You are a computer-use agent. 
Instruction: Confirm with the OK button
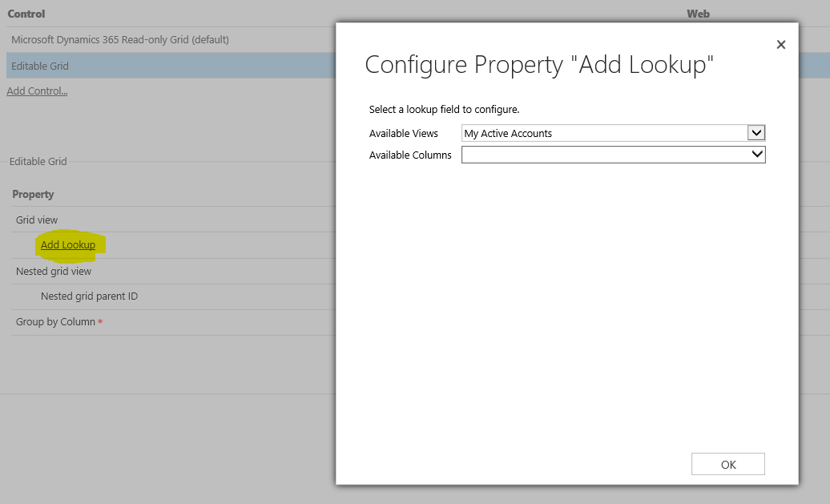coord(727,463)
